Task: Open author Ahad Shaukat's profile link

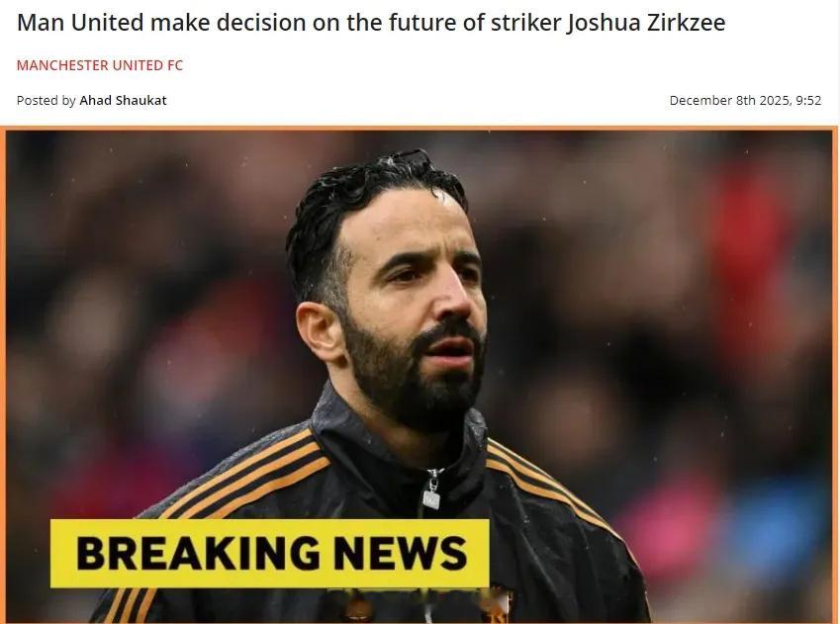Action: [x=124, y=100]
